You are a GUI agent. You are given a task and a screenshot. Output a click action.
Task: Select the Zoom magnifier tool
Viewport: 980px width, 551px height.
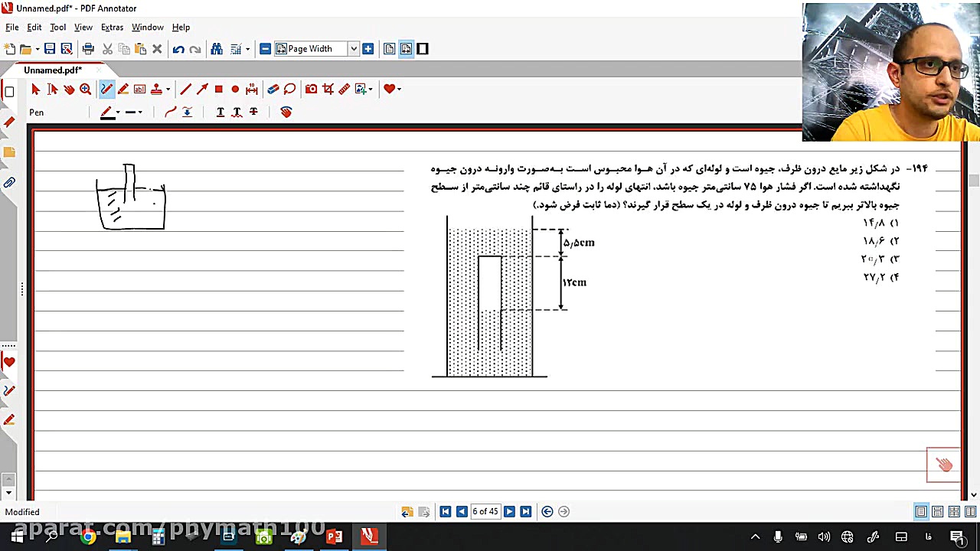point(86,90)
